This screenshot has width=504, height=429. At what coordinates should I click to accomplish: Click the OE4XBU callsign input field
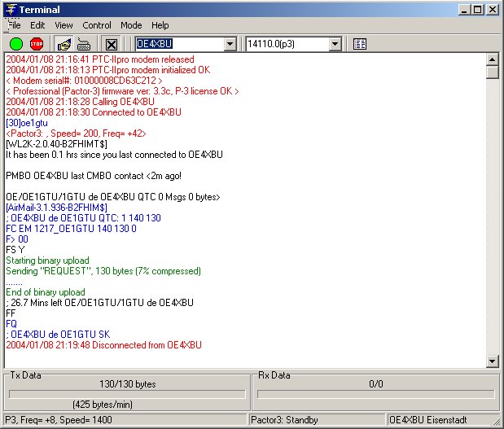pyautogui.click(x=180, y=44)
